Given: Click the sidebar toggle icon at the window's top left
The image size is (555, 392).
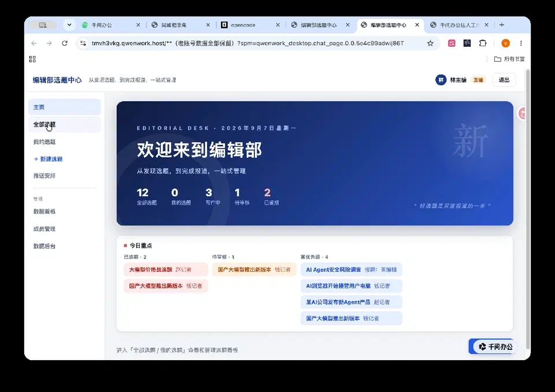Looking at the screenshot, I should click(42, 25).
